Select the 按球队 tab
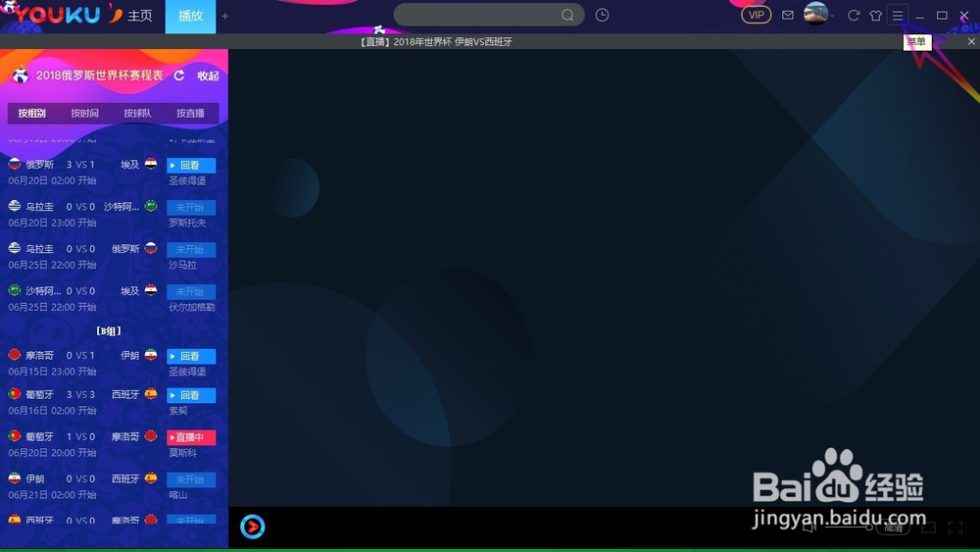 137,113
